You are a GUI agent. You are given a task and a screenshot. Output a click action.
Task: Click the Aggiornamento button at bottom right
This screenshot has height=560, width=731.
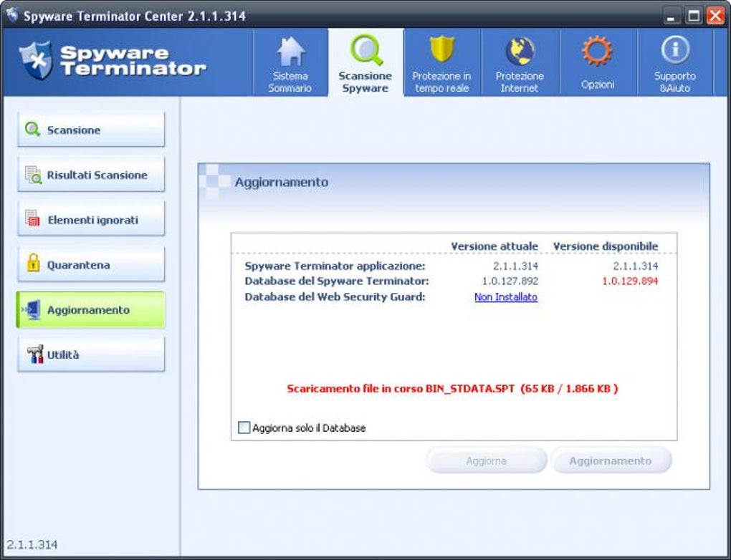611,460
